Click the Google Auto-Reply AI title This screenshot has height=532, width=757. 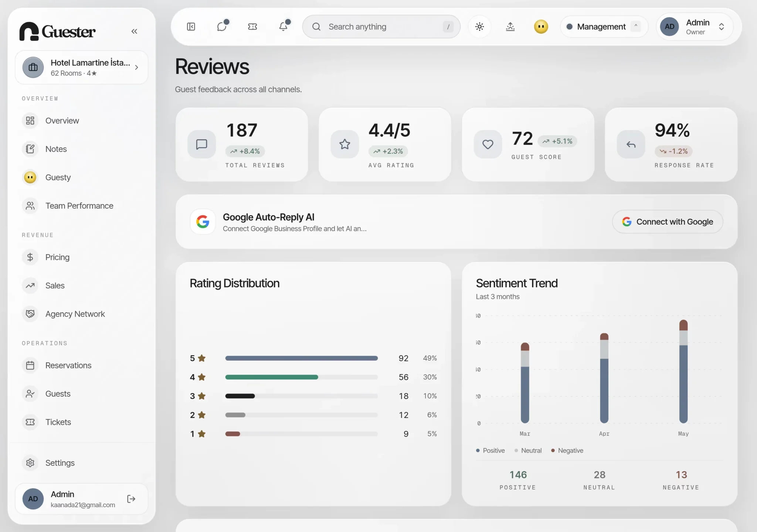[268, 217]
